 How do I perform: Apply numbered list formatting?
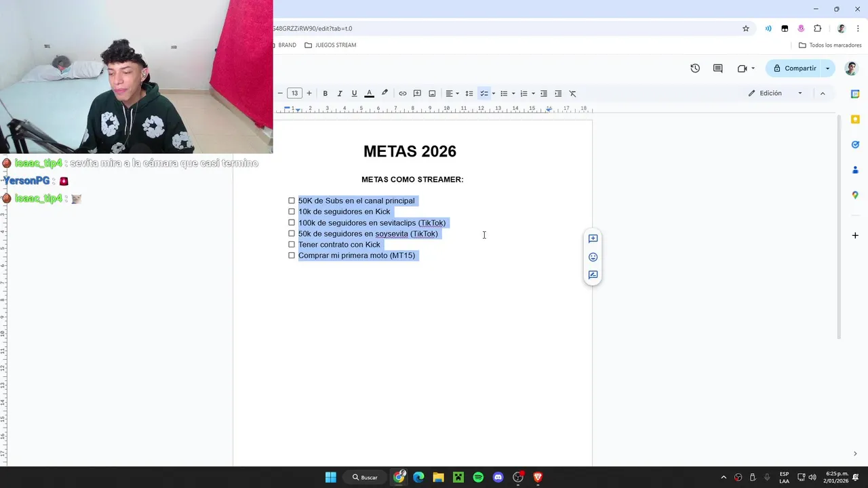524,94
